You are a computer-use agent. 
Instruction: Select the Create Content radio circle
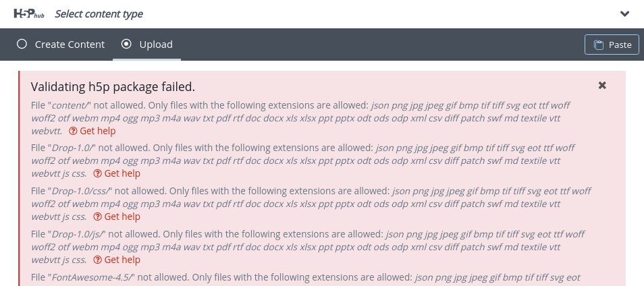coord(22,44)
